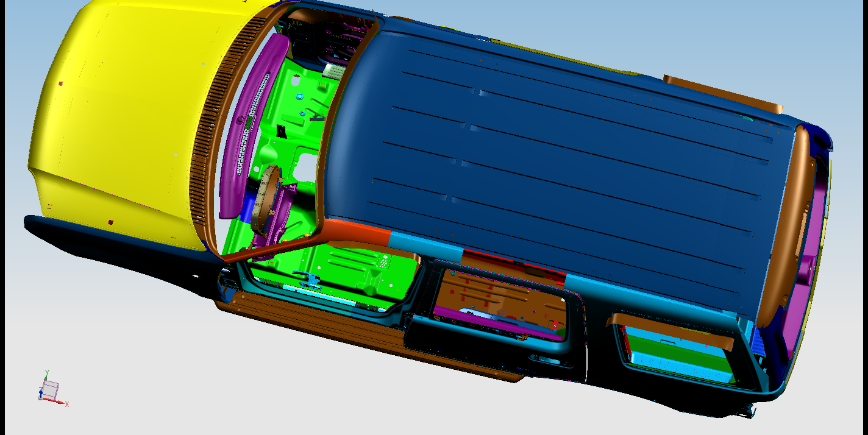868x435 pixels.
Task: Click the red X axis arrow on triad
Action: [62, 402]
